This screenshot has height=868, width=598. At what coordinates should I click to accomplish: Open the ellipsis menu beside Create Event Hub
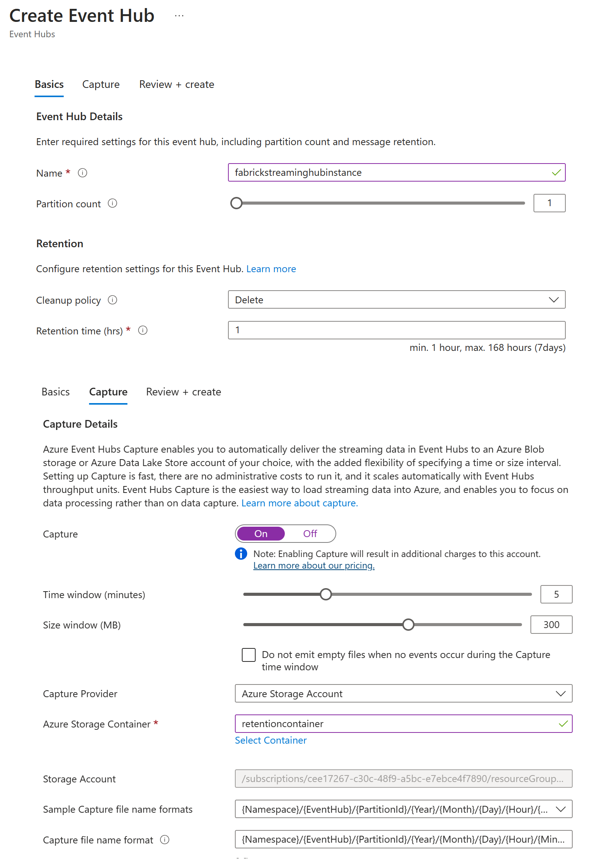click(x=179, y=16)
